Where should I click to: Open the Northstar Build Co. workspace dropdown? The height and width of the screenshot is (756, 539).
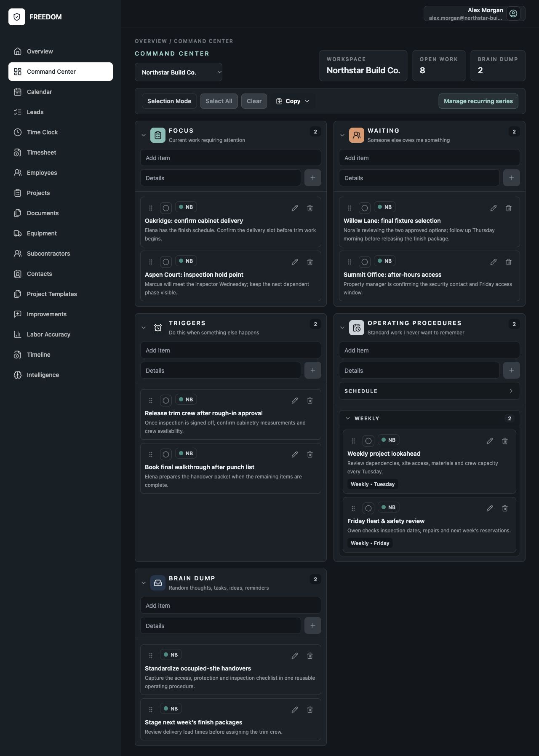[x=179, y=72]
